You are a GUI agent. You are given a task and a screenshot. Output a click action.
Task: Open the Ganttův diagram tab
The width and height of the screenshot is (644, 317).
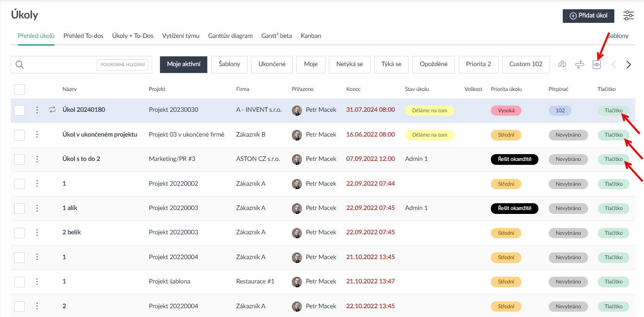(230, 36)
